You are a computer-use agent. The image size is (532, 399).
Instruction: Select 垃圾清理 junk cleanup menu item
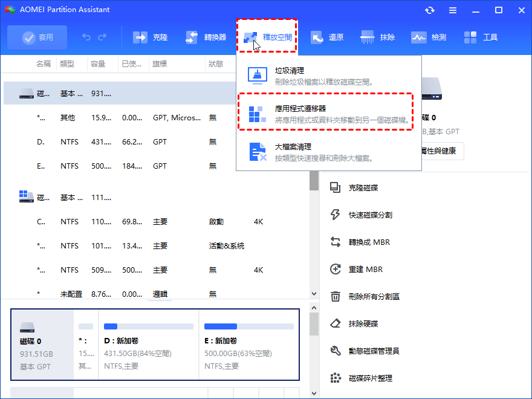[x=329, y=76]
